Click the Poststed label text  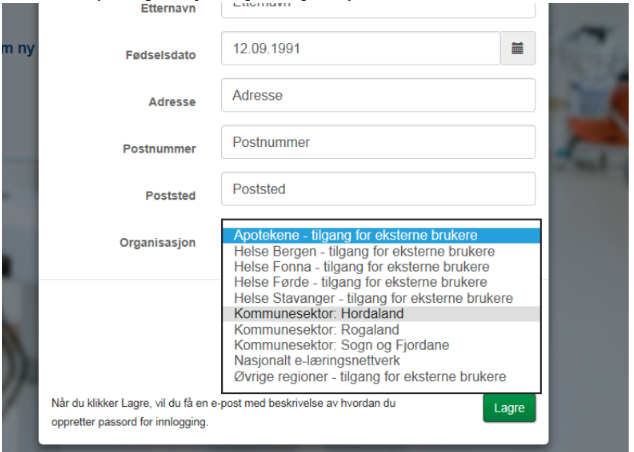171,196
